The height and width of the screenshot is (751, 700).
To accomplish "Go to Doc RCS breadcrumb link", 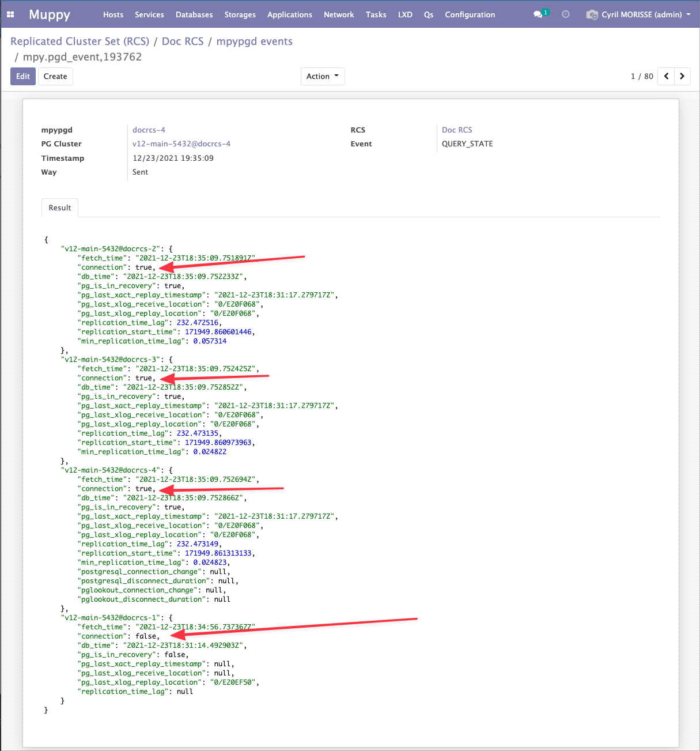I will point(183,41).
